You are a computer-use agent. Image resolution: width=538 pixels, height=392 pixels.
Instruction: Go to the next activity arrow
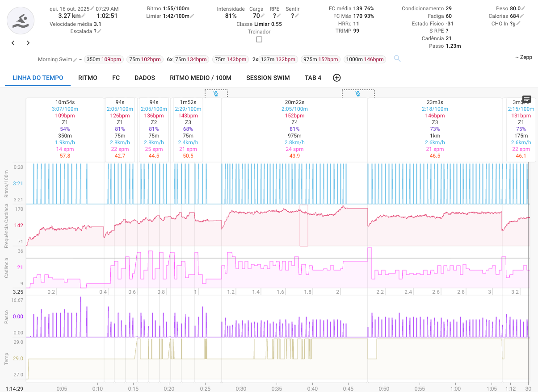point(28,43)
